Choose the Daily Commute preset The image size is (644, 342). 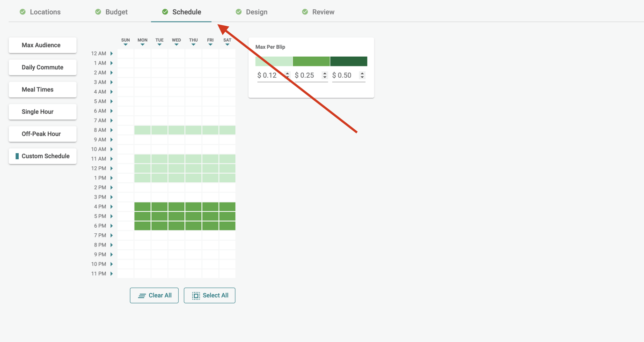point(42,67)
